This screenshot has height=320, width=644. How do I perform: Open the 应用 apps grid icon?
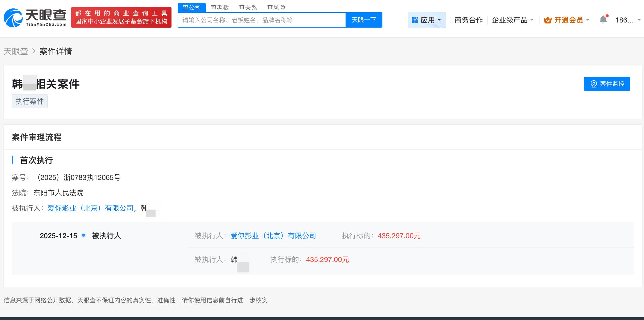(x=415, y=19)
